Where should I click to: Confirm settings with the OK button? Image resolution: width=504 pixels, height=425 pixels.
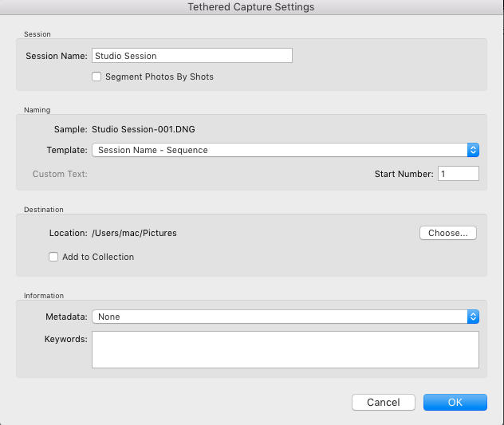pos(455,402)
